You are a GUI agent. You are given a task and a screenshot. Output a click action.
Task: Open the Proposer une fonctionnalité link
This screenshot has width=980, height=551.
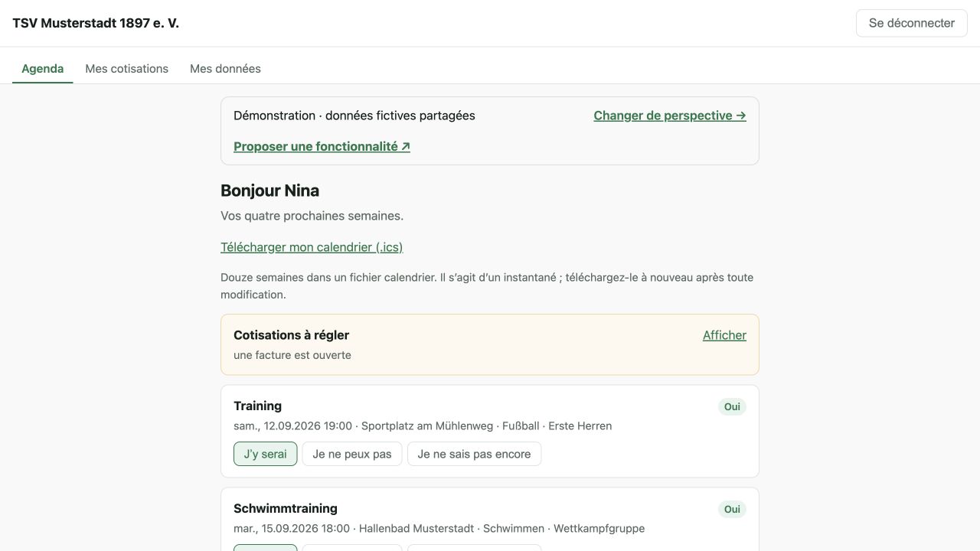click(322, 146)
